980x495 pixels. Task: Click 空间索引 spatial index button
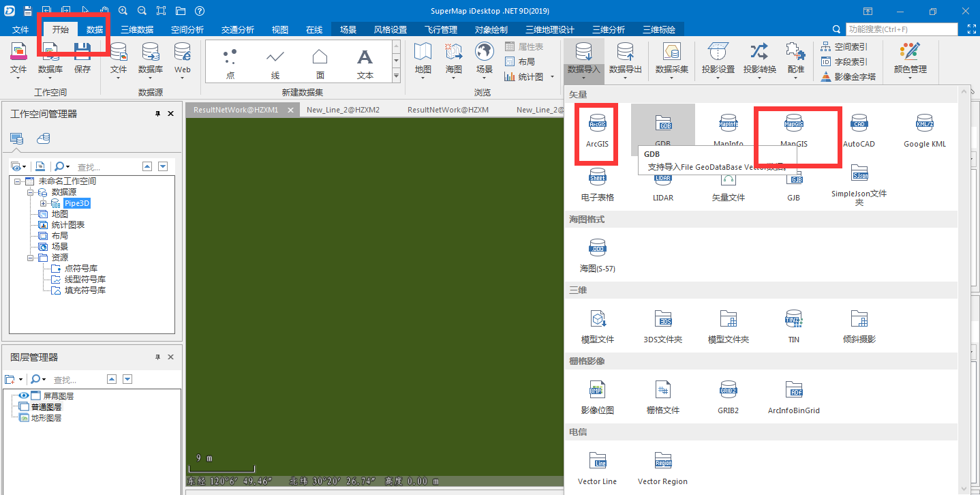[x=844, y=46]
